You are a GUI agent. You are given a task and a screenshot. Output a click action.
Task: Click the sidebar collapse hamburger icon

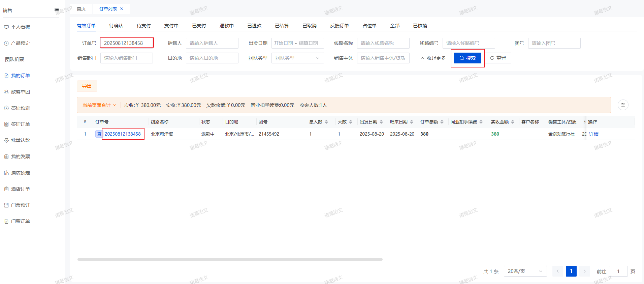[x=57, y=10]
